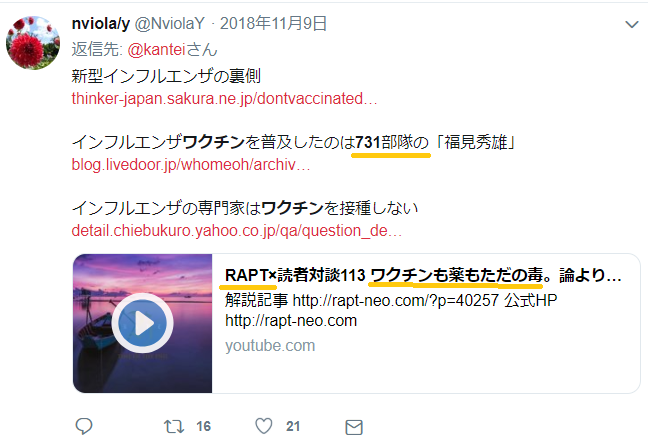Click the @NviolaY handle
Viewport: 648px width, 446px height.
[x=170, y=24]
